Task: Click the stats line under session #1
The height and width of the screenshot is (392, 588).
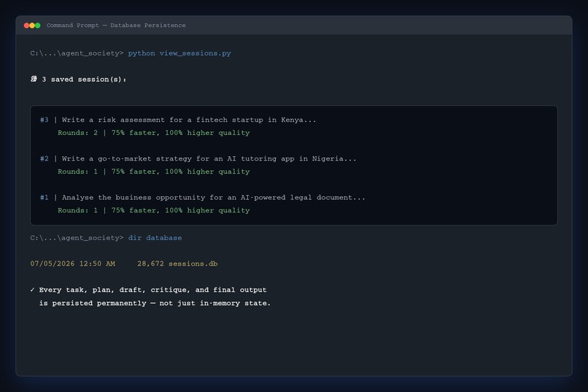Action: 153,210
